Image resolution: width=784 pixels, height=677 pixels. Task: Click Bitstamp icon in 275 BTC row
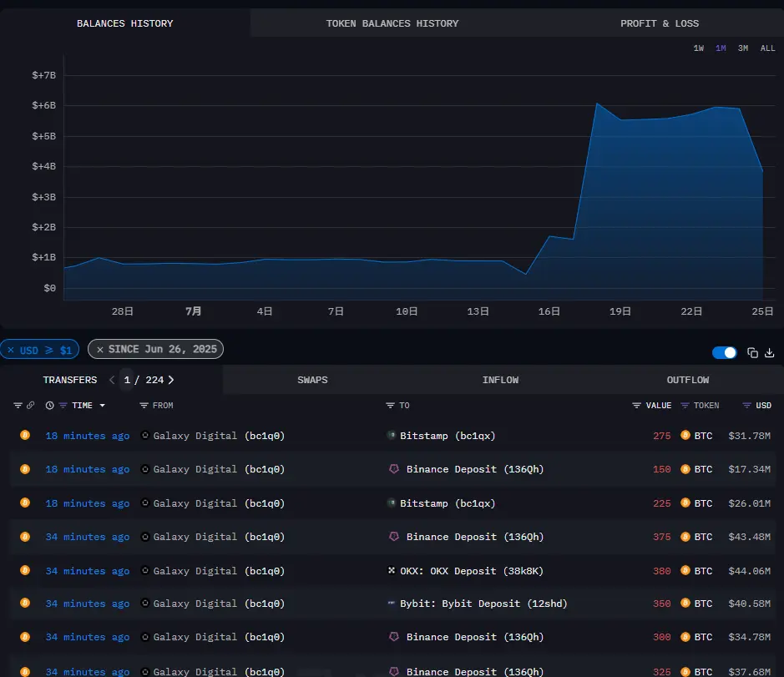(392, 435)
